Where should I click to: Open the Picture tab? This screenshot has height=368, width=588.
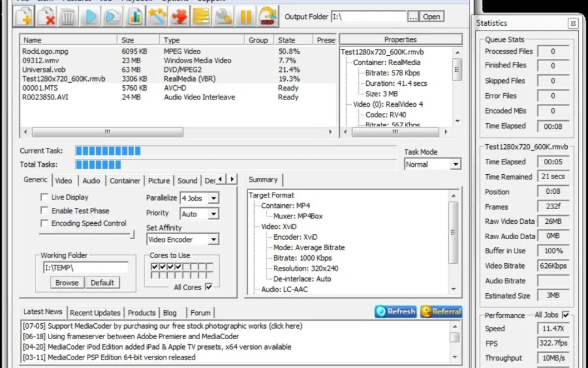(x=159, y=180)
